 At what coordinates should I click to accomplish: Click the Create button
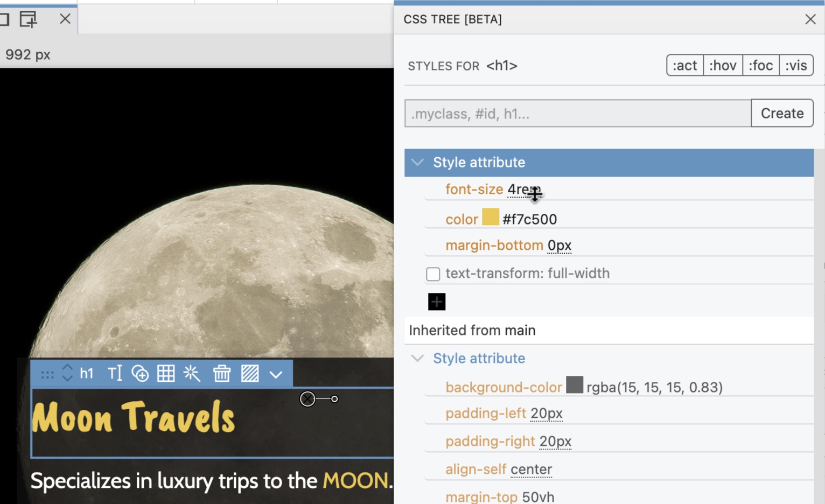point(782,113)
